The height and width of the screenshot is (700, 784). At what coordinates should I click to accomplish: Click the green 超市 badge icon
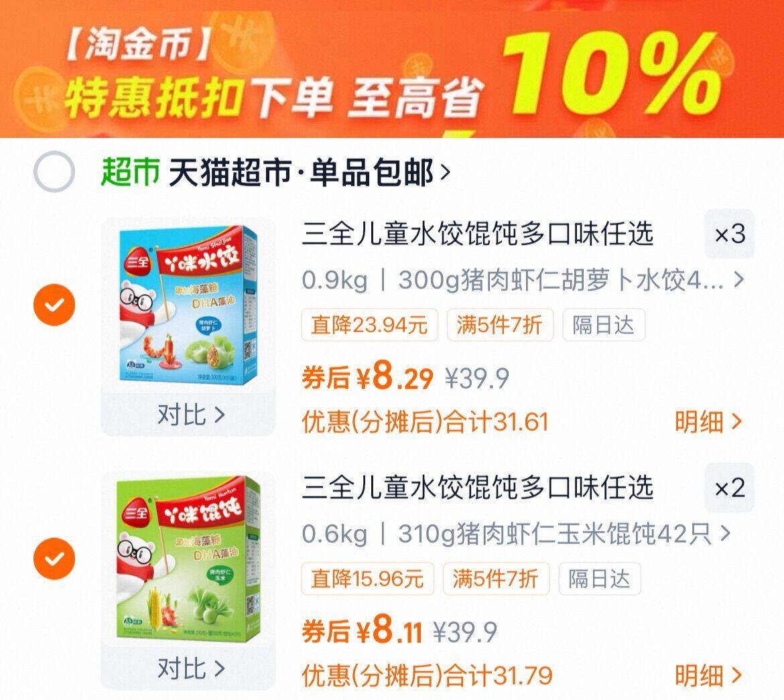tap(130, 172)
